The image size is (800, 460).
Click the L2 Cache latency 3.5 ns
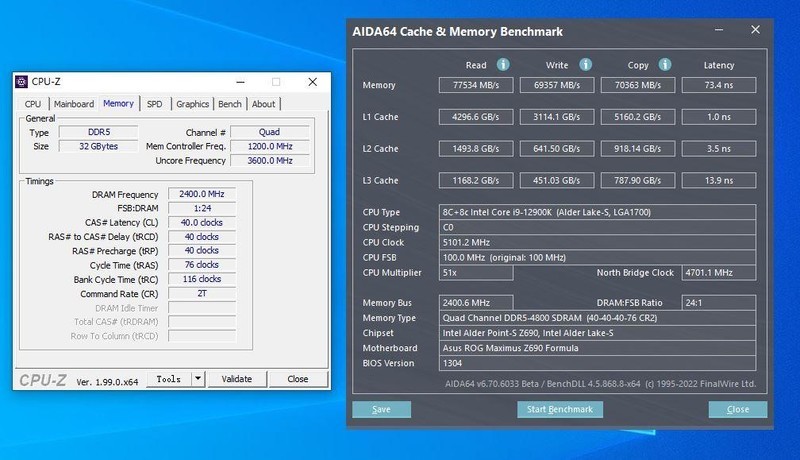point(719,149)
